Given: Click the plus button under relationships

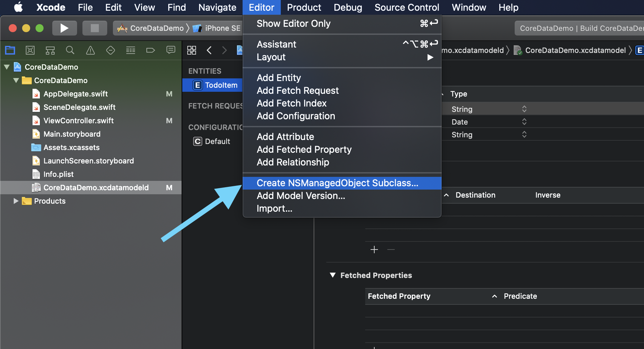Looking at the screenshot, I should point(374,250).
